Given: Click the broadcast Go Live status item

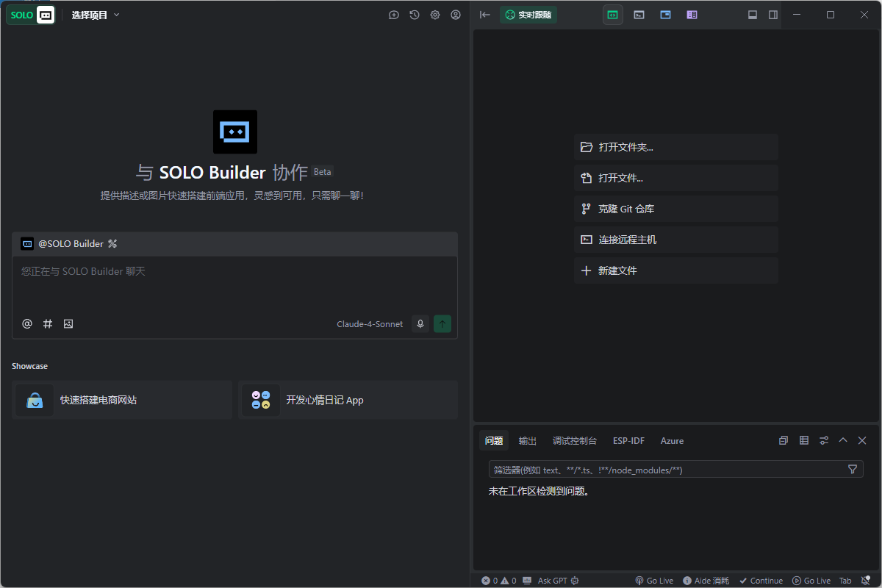Looking at the screenshot, I should (x=654, y=581).
